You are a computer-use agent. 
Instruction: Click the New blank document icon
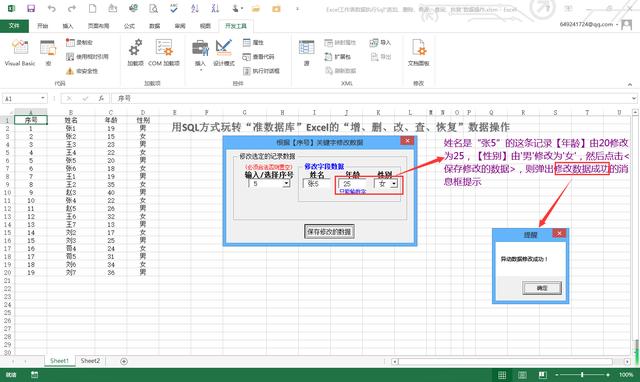(93, 8)
